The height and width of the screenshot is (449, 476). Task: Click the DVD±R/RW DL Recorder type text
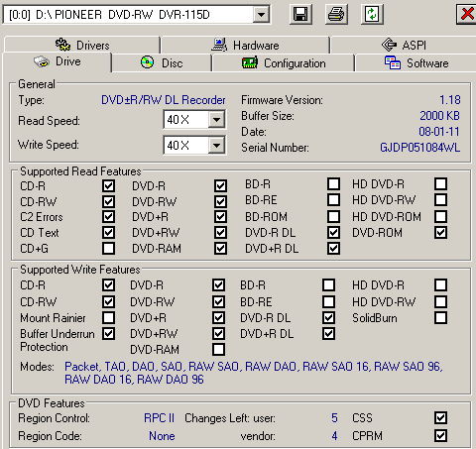tap(164, 100)
